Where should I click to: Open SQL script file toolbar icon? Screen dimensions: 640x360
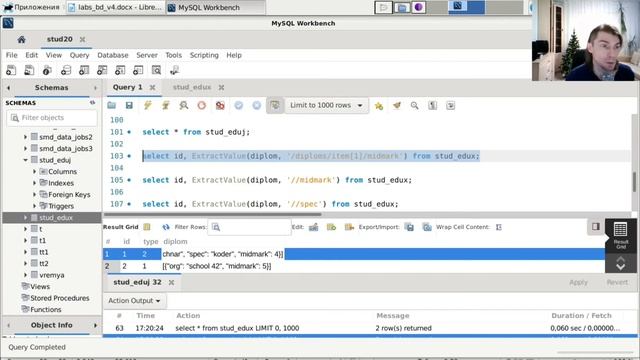pos(29,70)
